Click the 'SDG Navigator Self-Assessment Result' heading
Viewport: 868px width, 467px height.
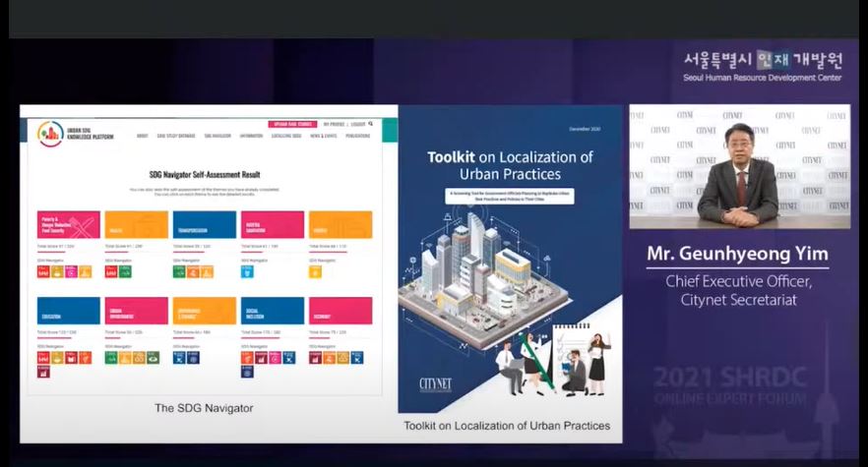[x=205, y=175]
